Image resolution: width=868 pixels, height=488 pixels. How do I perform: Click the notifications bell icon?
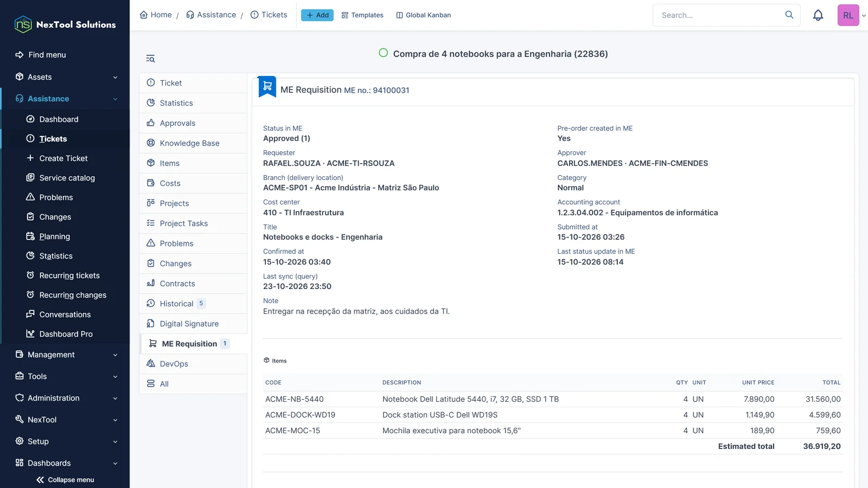coord(818,15)
